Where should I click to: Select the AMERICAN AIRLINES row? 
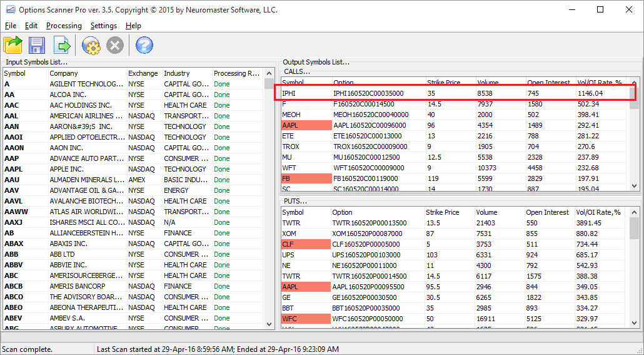(x=133, y=116)
